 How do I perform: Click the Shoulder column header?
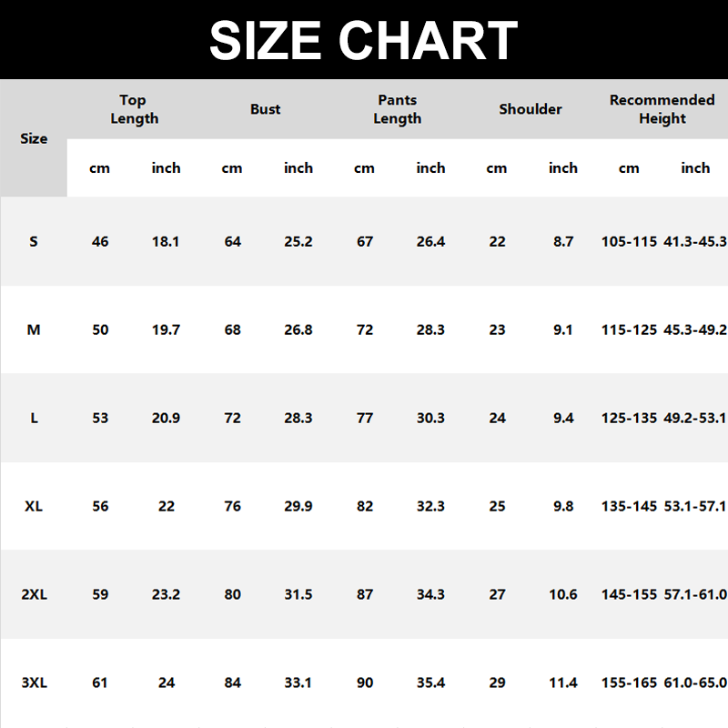531,109
